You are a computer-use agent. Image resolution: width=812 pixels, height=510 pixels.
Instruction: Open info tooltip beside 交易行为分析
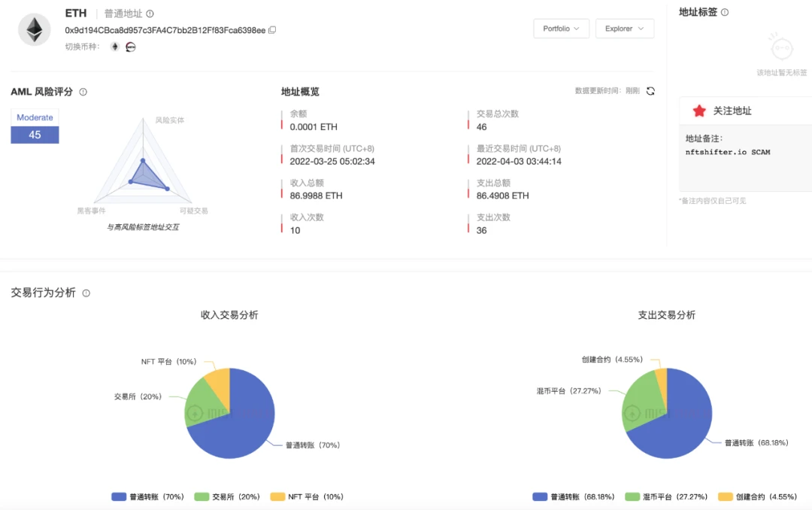click(x=86, y=293)
